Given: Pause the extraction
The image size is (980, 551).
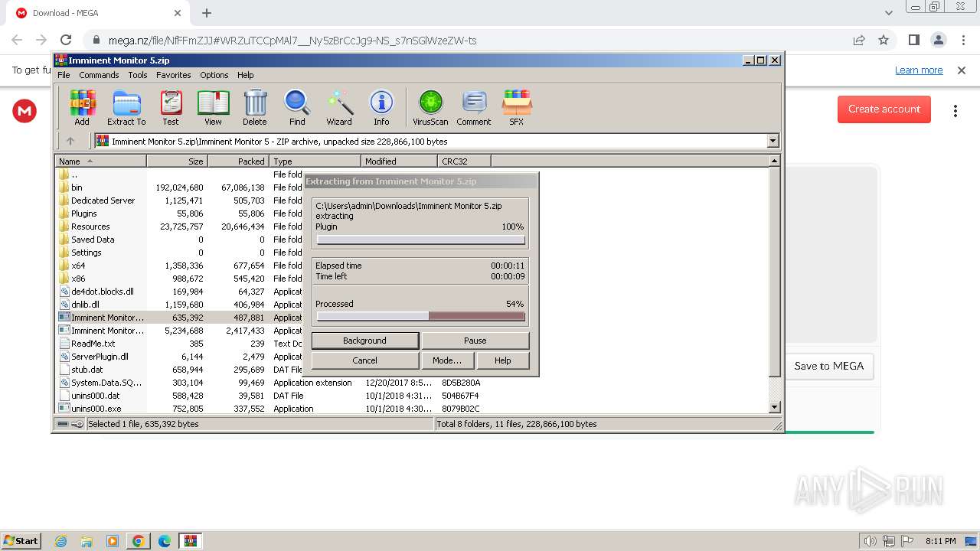Looking at the screenshot, I should (475, 341).
